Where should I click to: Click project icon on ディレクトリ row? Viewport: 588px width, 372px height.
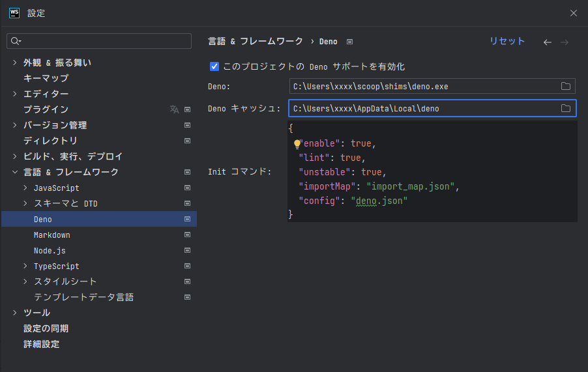click(188, 141)
